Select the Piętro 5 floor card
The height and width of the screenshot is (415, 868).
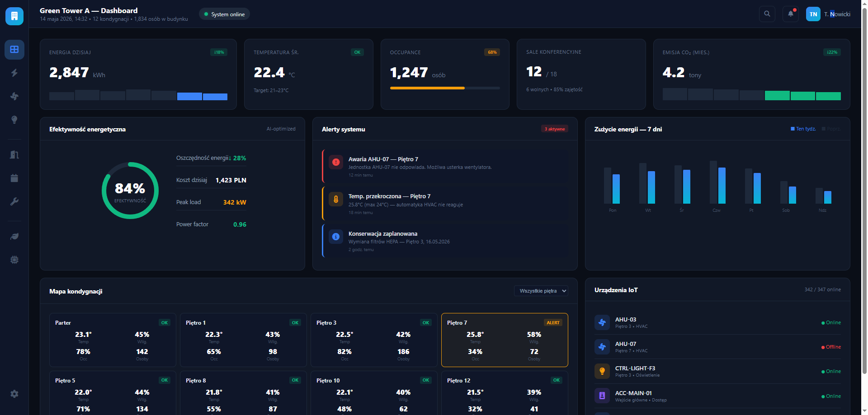[113, 393]
